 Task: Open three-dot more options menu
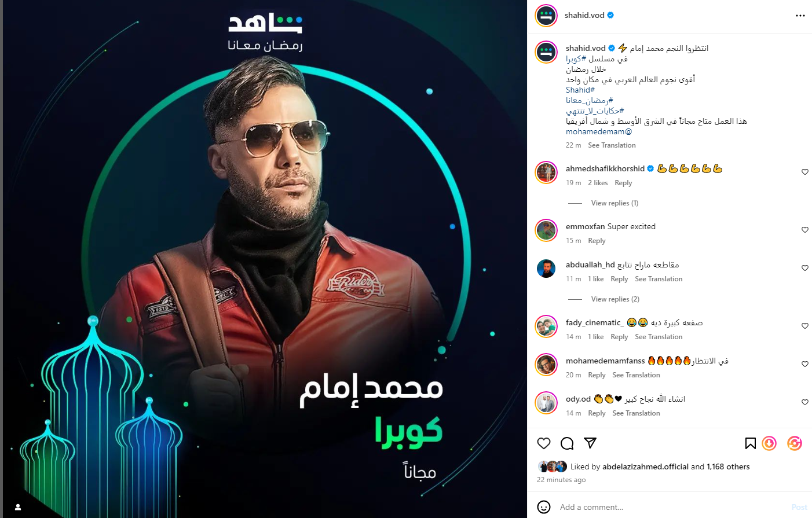pos(800,16)
